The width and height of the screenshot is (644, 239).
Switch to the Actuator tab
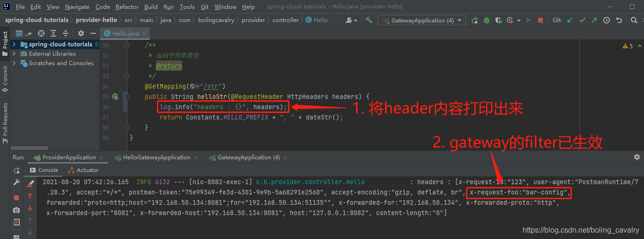coord(83,170)
